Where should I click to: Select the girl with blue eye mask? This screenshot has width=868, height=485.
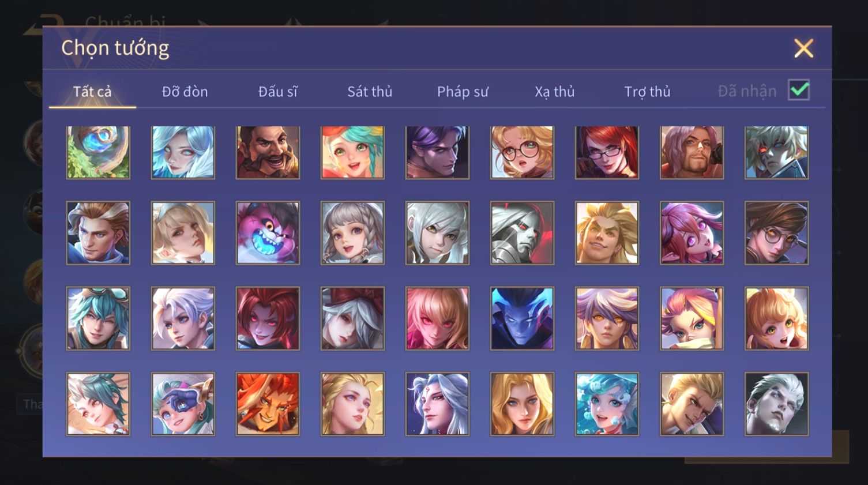tap(183, 404)
